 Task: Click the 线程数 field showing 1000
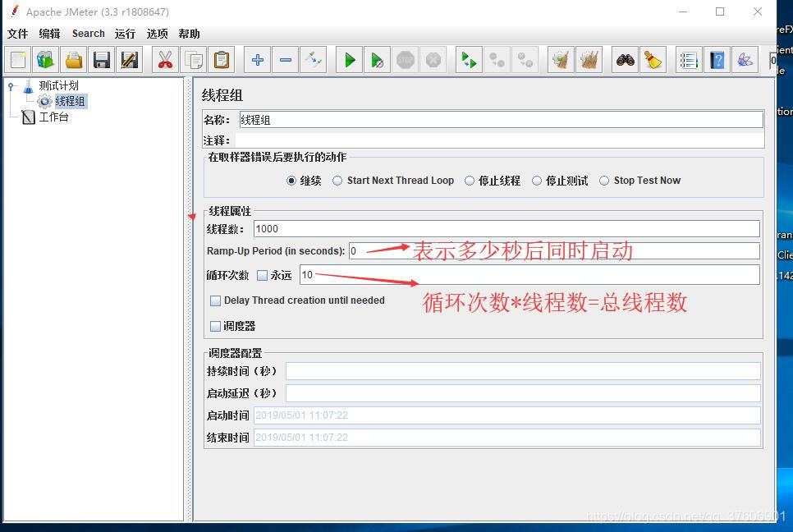click(507, 228)
